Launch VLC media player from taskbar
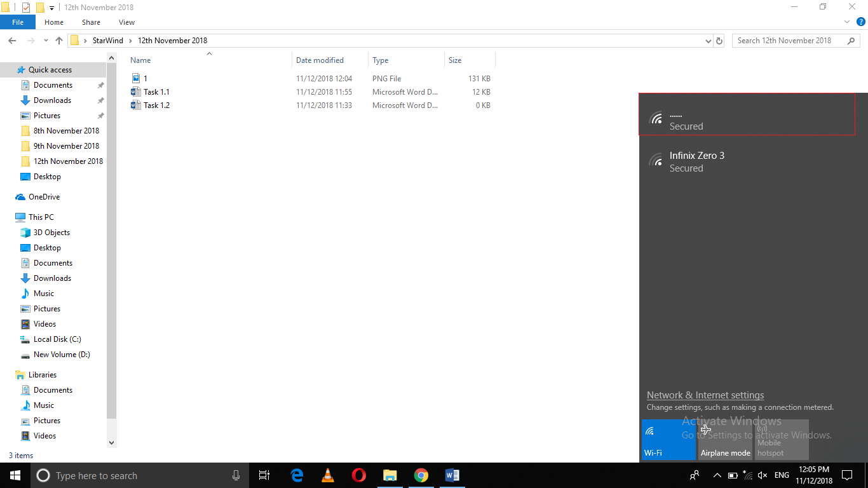Image resolution: width=868 pixels, height=488 pixels. (327, 475)
